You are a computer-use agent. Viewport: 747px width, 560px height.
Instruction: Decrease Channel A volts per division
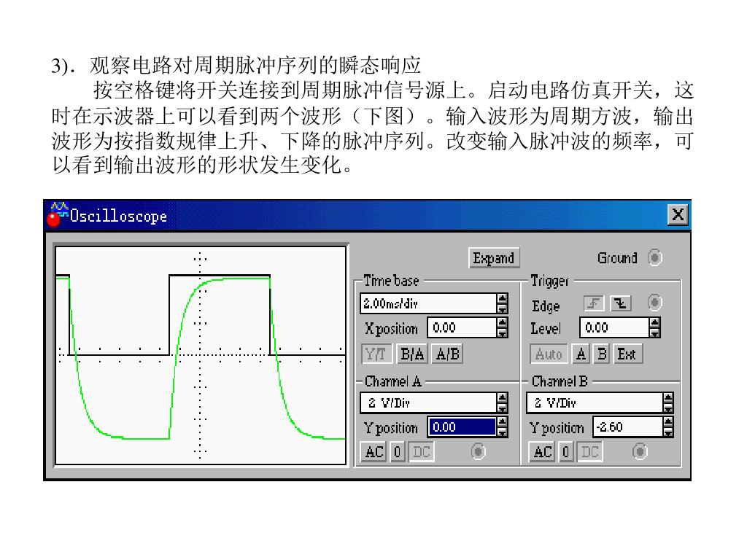pyautogui.click(x=502, y=408)
